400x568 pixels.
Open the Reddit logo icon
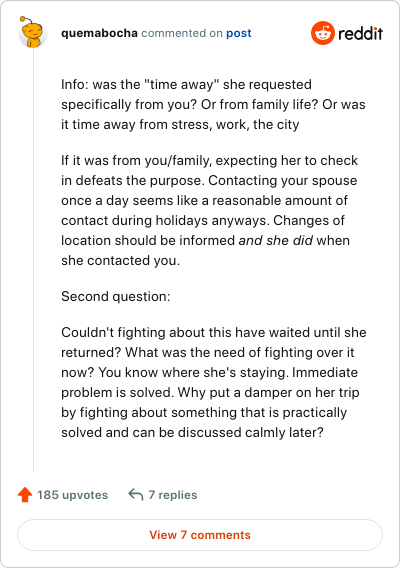pyautogui.click(x=322, y=33)
